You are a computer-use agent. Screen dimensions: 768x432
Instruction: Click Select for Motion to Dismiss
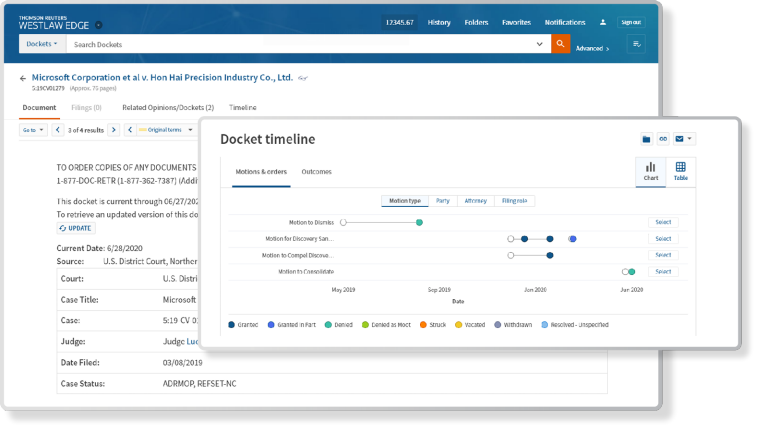point(663,222)
